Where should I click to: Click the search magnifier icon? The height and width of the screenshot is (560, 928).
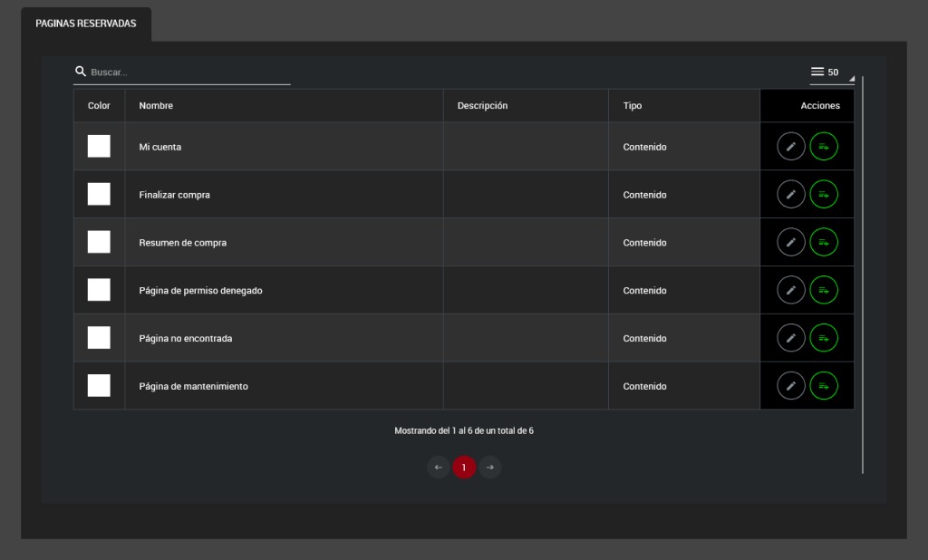coord(81,72)
